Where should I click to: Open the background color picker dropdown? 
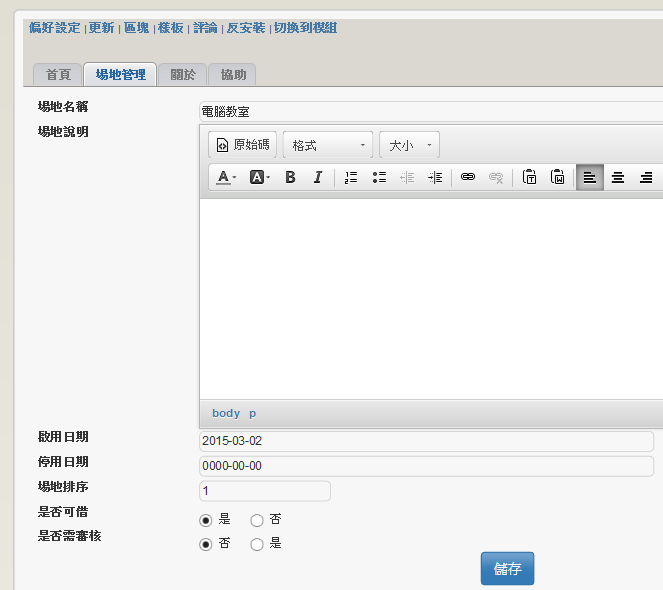(260, 178)
